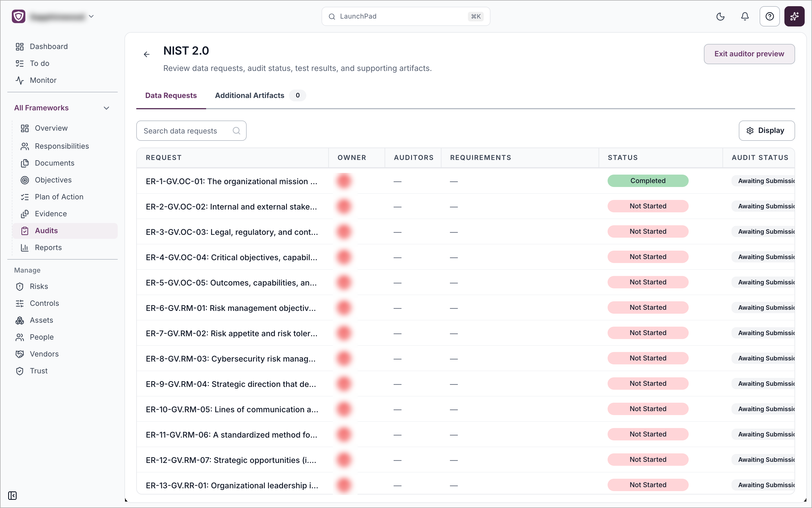This screenshot has width=812, height=508.
Task: Open the help question mark icon
Action: [x=769, y=16]
